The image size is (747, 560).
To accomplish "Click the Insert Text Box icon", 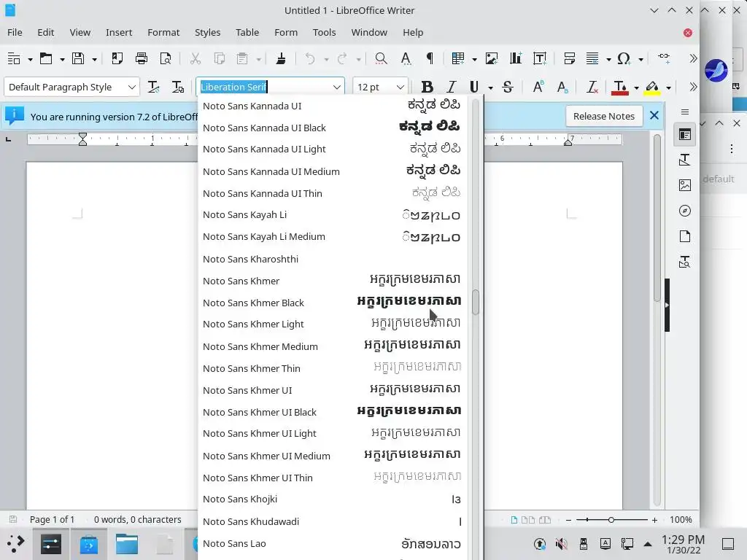I will click(540, 58).
